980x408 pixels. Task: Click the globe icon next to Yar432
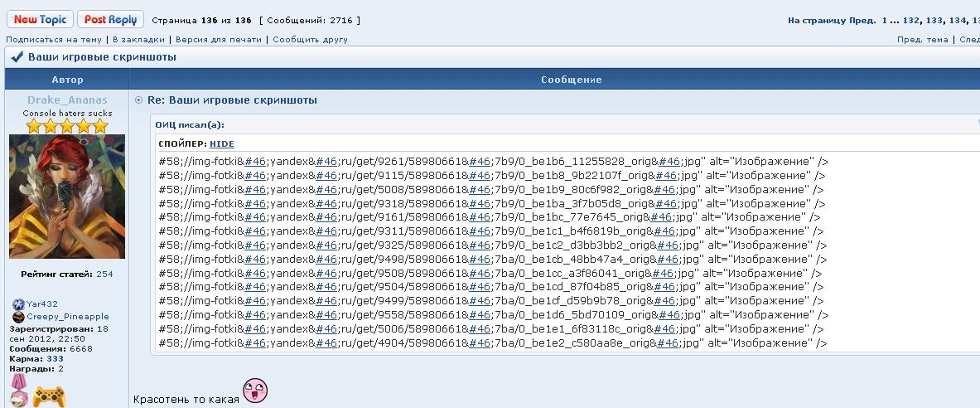tap(18, 304)
